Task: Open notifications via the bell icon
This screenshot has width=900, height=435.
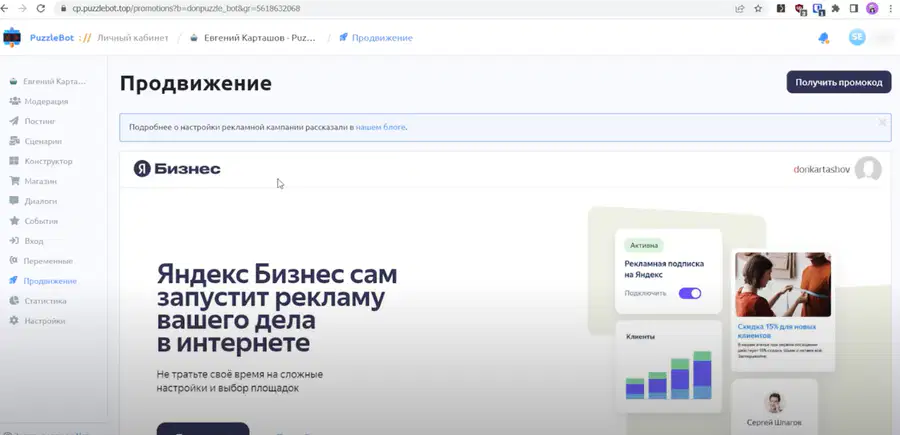Action: [x=824, y=38]
